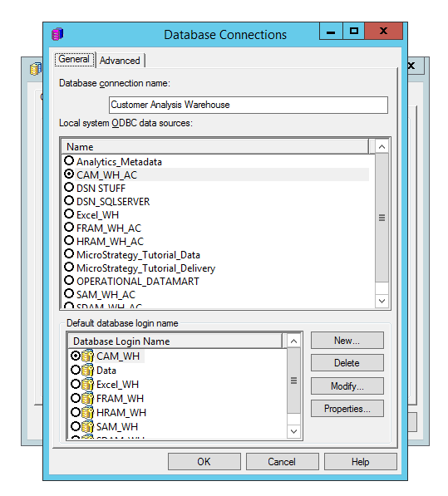
Task: Click the SAM_WH login database icon
Action: pyautogui.click(x=87, y=427)
